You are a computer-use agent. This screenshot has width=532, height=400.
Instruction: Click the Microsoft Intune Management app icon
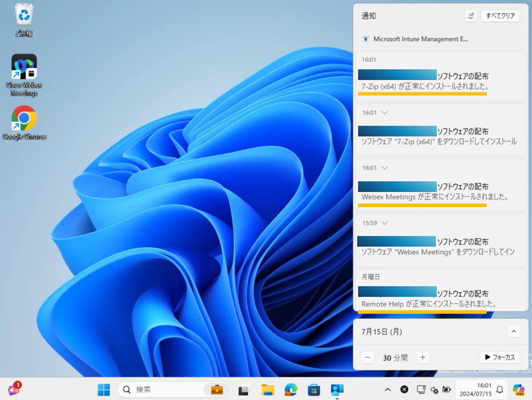365,39
